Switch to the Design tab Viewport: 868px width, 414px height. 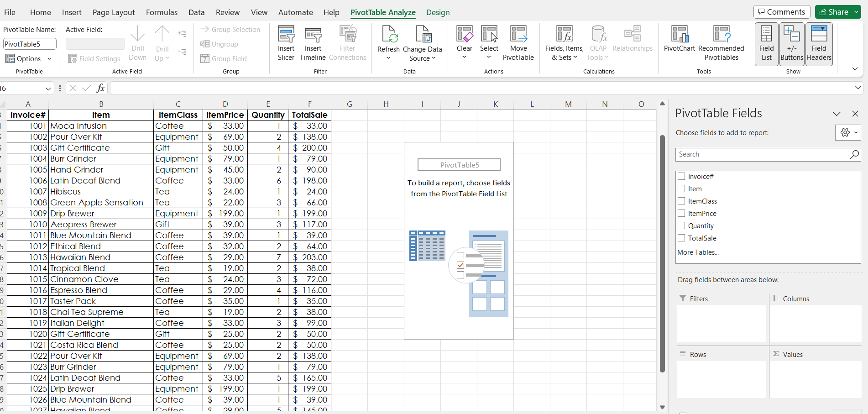(437, 12)
